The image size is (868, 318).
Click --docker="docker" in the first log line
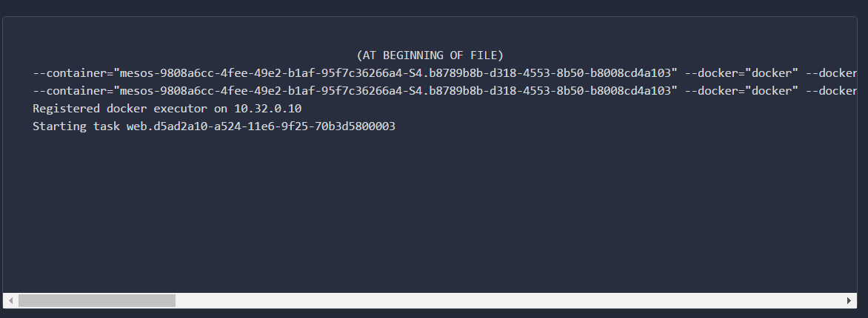click(x=741, y=73)
